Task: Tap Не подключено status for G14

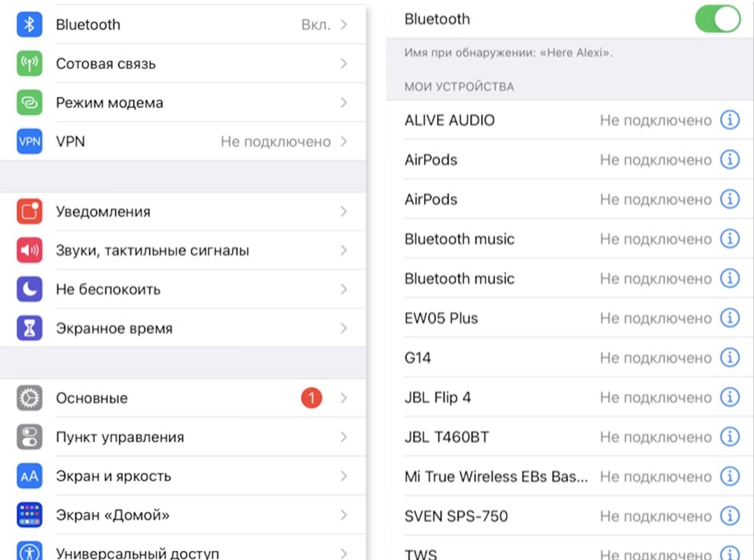Action: point(656,358)
